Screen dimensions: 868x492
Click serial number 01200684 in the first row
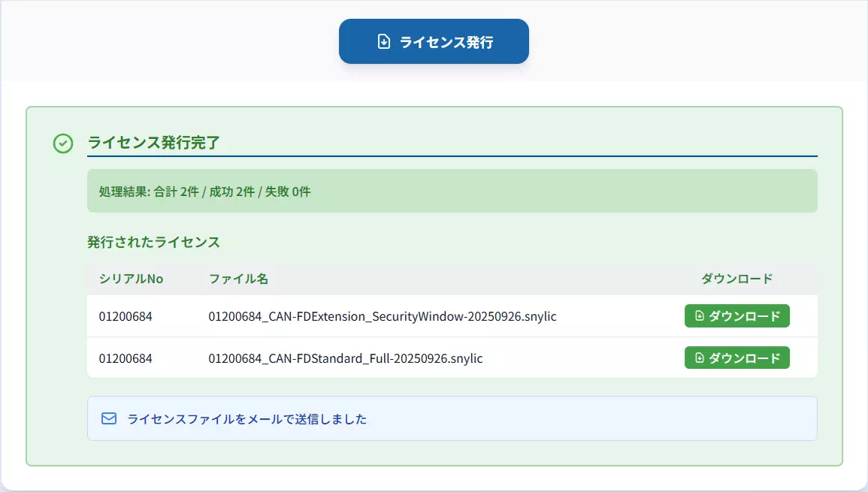(x=126, y=316)
